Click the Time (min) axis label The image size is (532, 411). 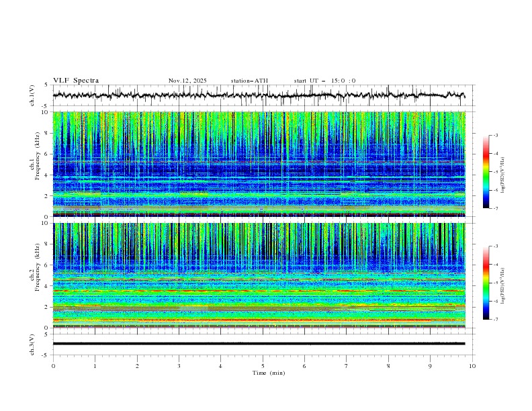(x=268, y=372)
